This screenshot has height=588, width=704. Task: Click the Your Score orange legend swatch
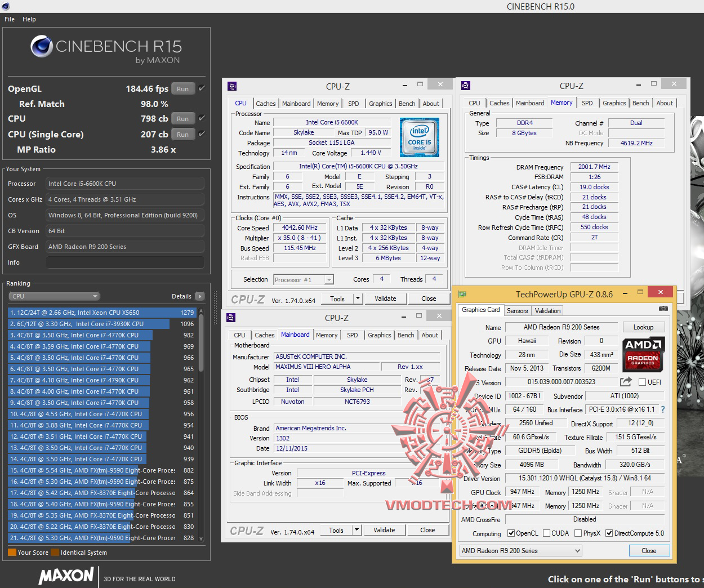click(12, 553)
